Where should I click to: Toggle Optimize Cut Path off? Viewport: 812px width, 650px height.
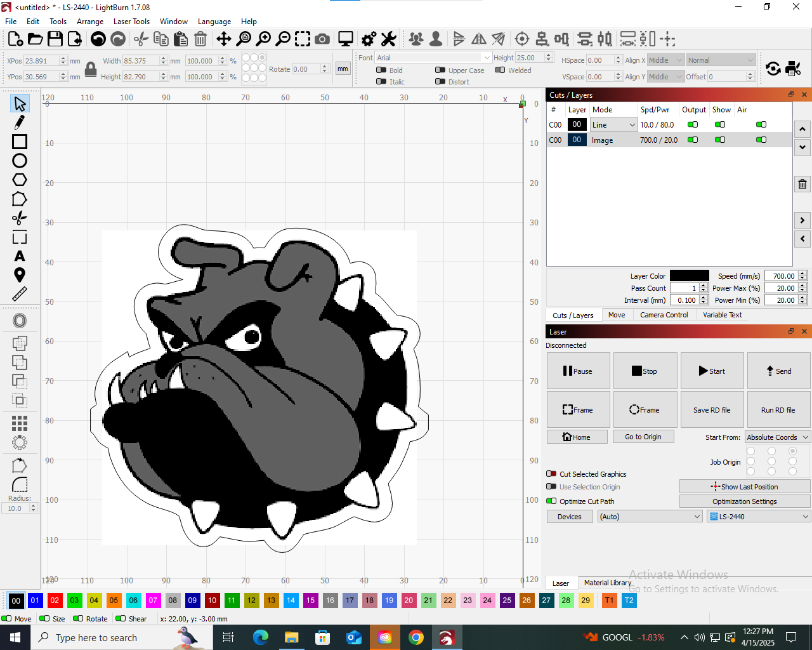pos(551,501)
